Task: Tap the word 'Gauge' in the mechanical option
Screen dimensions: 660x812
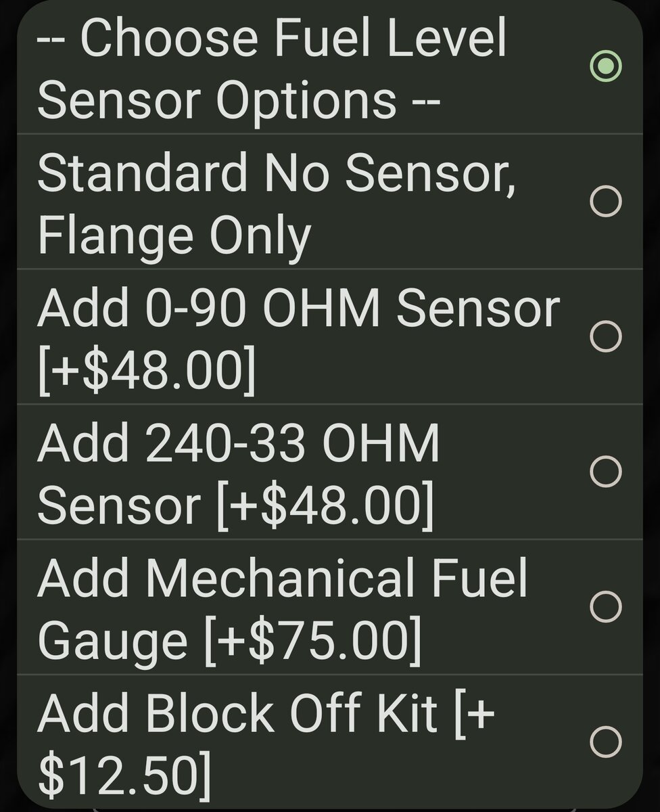Action: 112,640
